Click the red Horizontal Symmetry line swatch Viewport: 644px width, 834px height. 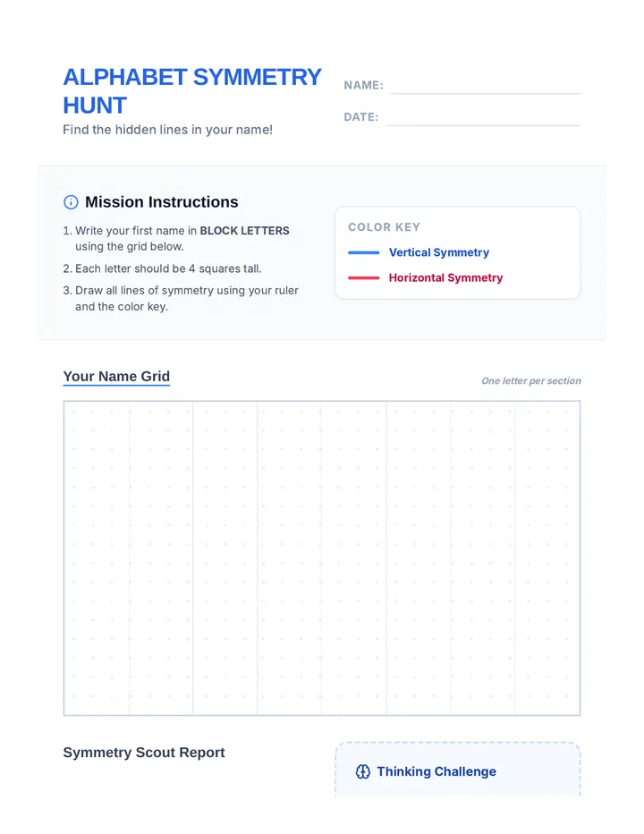pos(364,277)
